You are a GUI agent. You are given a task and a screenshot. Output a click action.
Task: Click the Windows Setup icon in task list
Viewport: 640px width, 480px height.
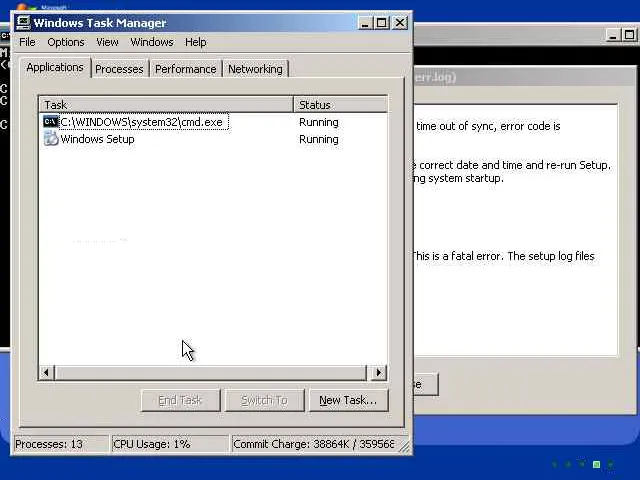pos(51,139)
